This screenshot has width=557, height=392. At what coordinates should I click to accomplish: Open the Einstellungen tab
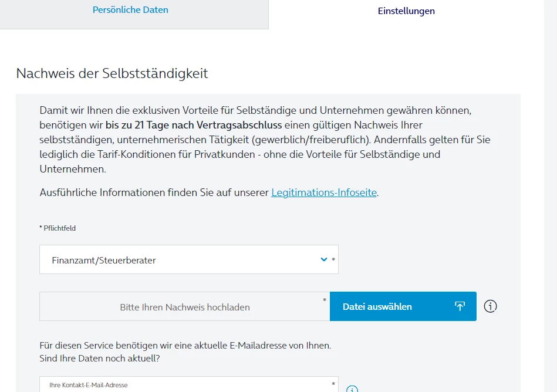[406, 11]
